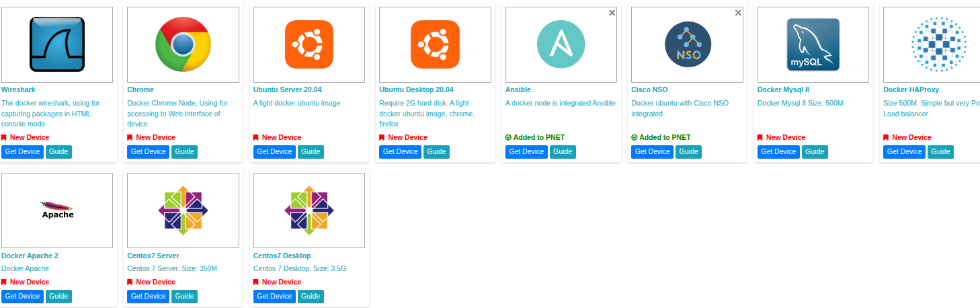Screen dimensions: 980x308
Task: Click the HAProxy dotted globe logo
Action: click(939, 44)
